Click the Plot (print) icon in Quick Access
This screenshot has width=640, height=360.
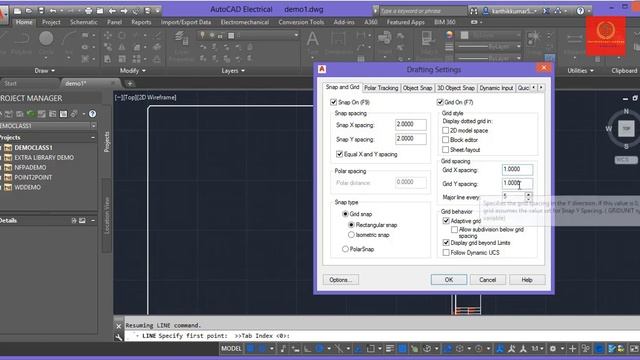pos(88,11)
